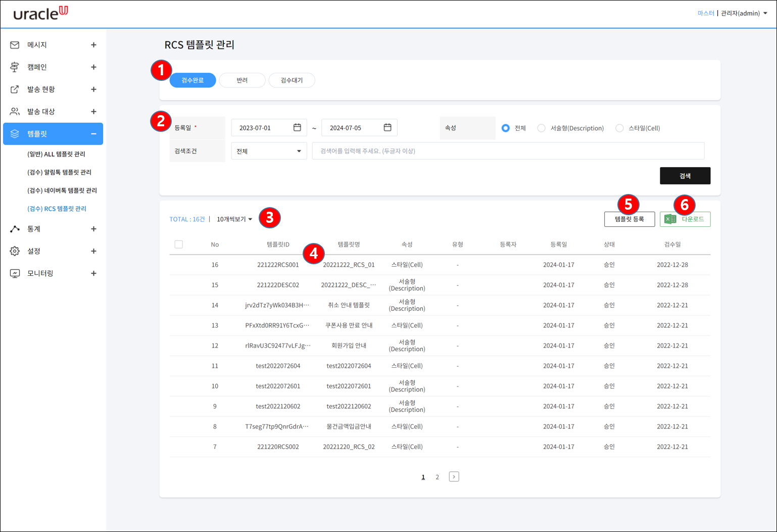Screen dimensions: 777x532
Task: Click the 발송 현황 share icon
Action: [15, 89]
